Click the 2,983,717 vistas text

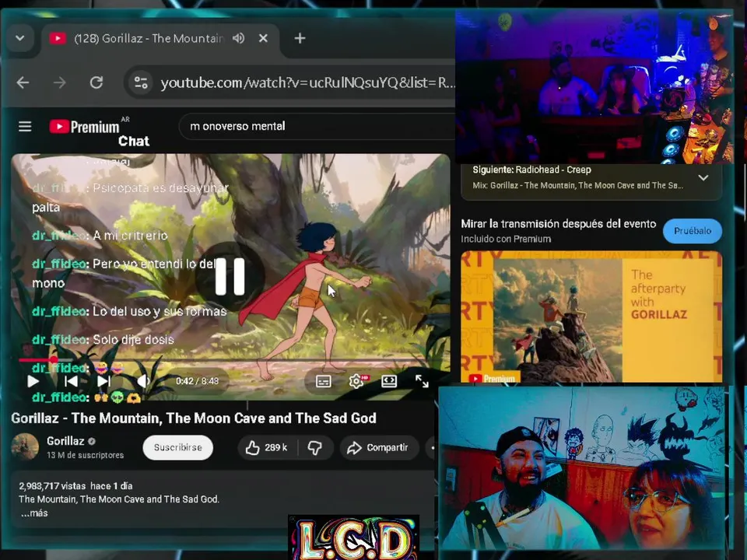point(52,486)
